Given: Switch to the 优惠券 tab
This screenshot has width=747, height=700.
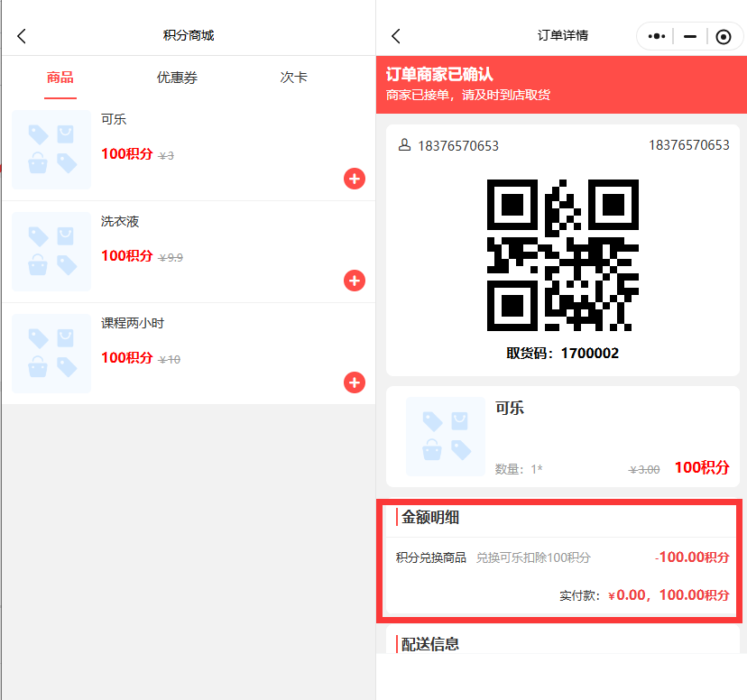Looking at the screenshot, I should click(x=177, y=78).
